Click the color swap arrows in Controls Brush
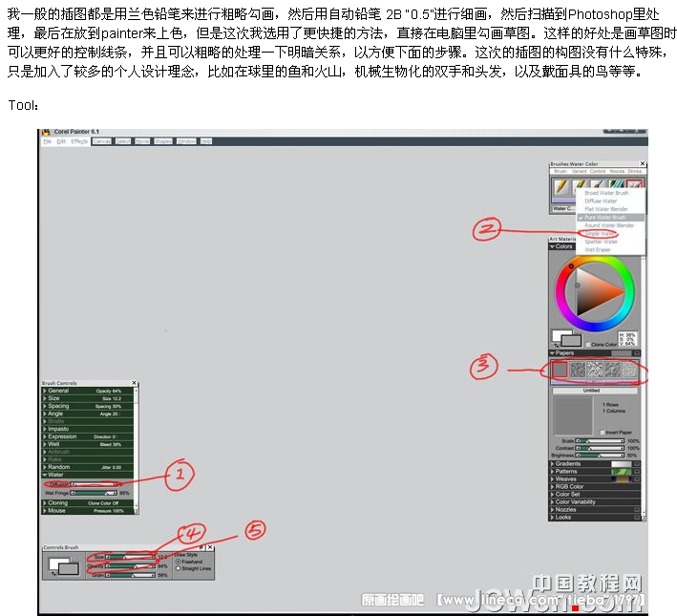 53,574
